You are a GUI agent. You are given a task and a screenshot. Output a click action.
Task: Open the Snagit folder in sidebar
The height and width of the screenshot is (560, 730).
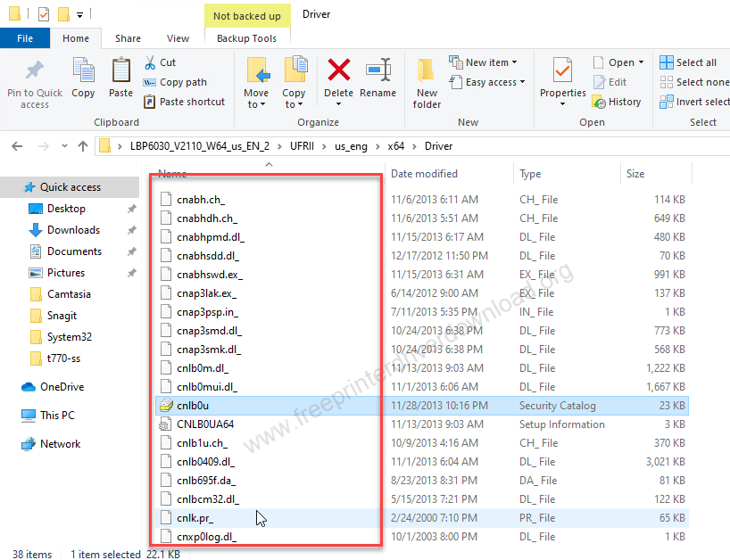(62, 316)
